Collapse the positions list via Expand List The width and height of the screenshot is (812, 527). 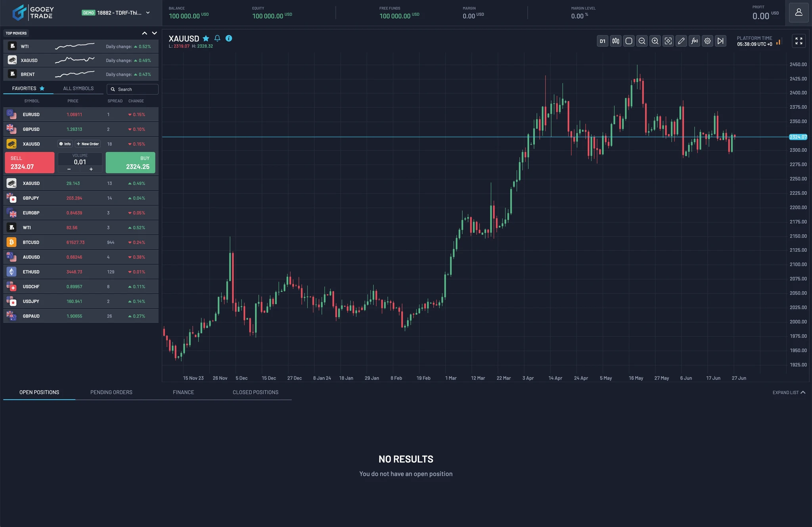click(788, 392)
